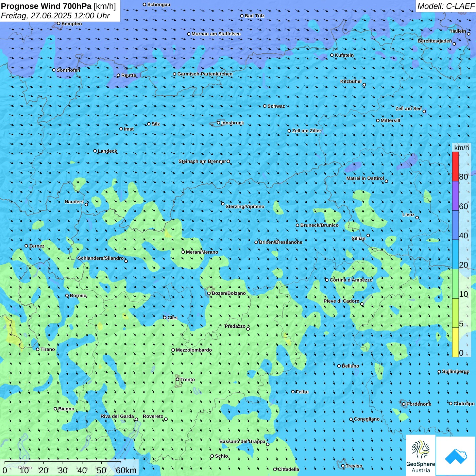This screenshot has height=476, width=476.
Task: Select the 'Kufstein' city label
Action: (x=344, y=55)
